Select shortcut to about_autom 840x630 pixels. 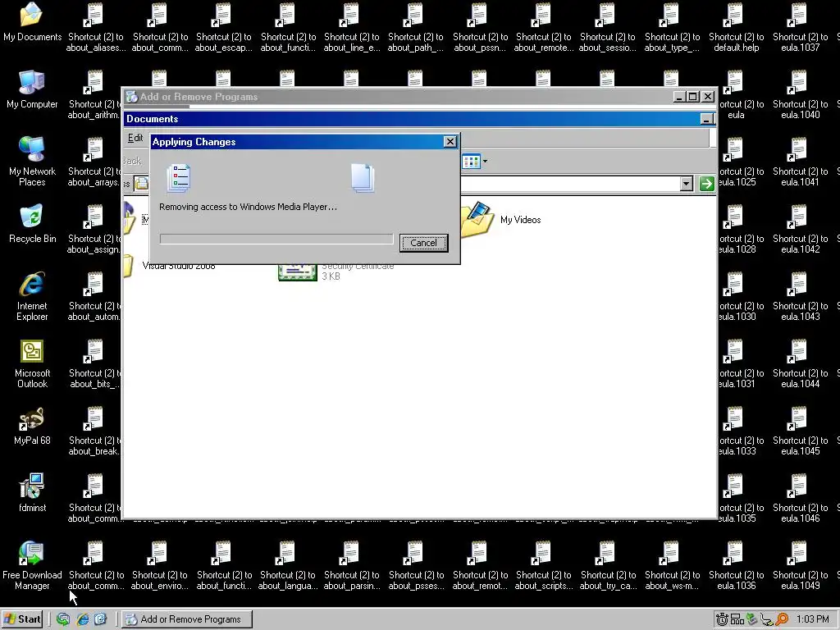[x=94, y=297]
